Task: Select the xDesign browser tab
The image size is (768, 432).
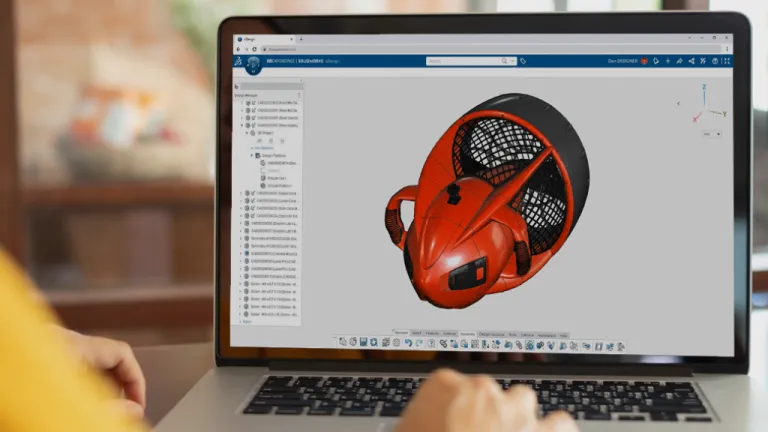Action: [264, 39]
